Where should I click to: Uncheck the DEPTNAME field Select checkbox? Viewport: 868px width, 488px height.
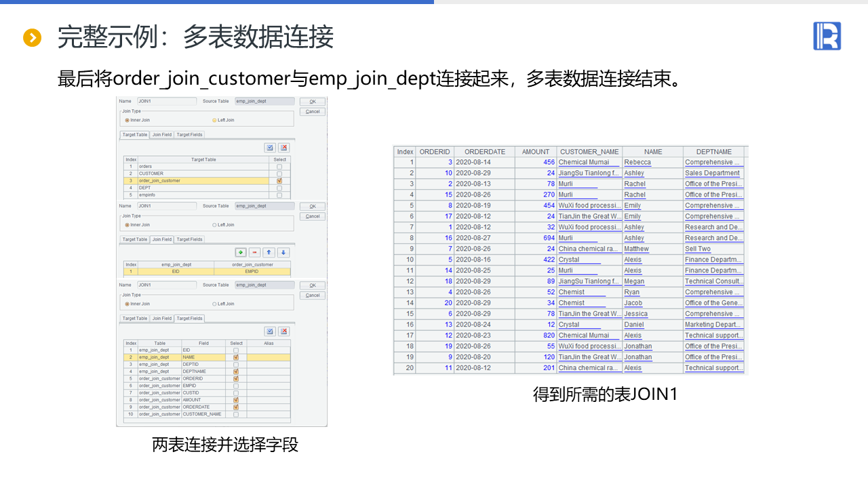pyautogui.click(x=236, y=371)
